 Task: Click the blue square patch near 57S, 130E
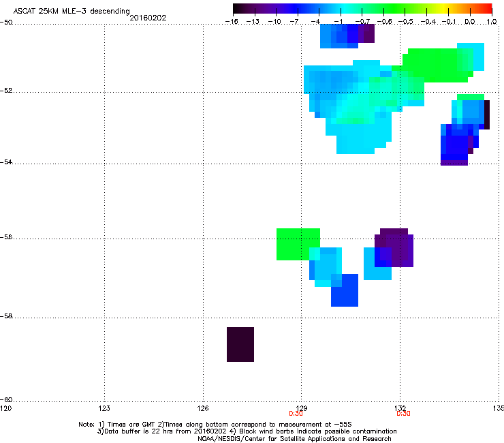pyautogui.click(x=345, y=290)
